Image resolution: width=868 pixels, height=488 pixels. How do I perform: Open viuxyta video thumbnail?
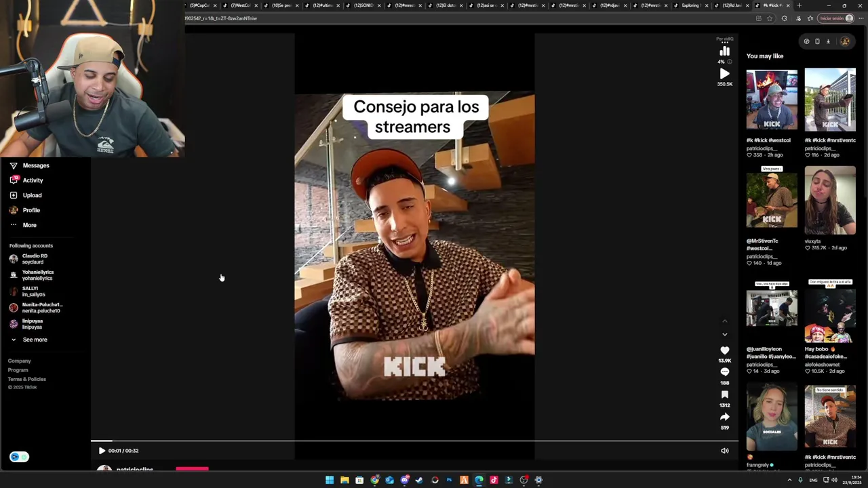[x=830, y=200]
